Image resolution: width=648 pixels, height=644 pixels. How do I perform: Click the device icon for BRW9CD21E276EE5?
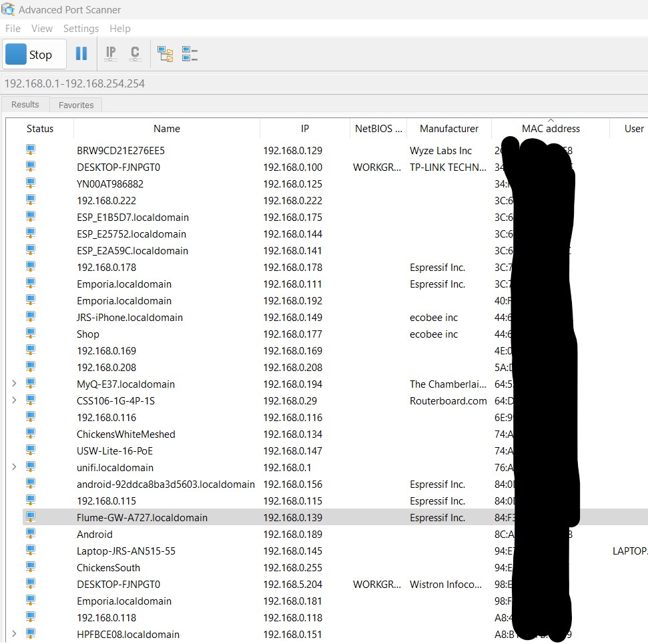[31, 149]
